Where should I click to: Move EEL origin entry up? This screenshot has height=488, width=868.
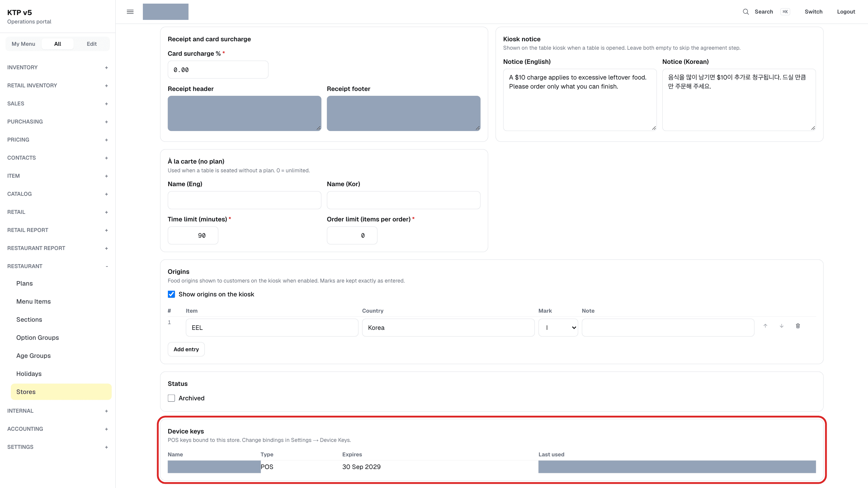point(765,326)
